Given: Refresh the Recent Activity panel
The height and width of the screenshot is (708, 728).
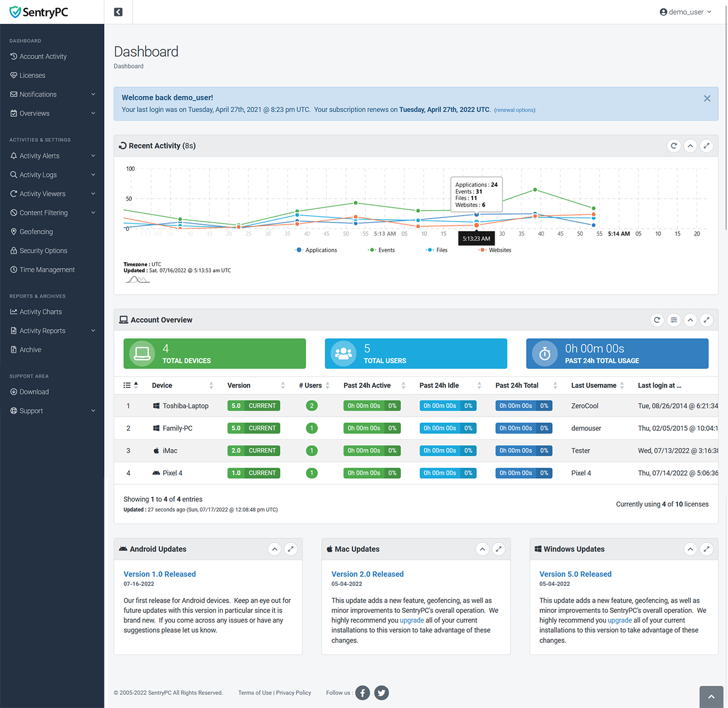Looking at the screenshot, I should 674,146.
